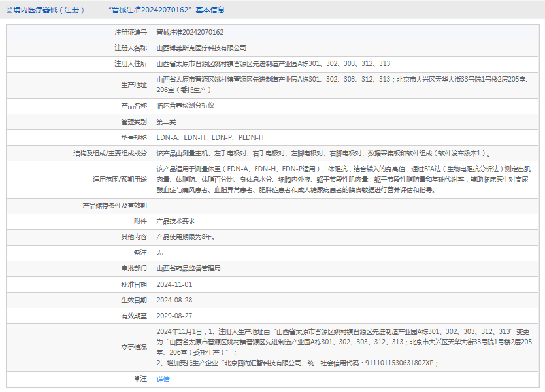Click the 管理类别 label
This screenshot has height=392, width=545.
[x=134, y=122]
